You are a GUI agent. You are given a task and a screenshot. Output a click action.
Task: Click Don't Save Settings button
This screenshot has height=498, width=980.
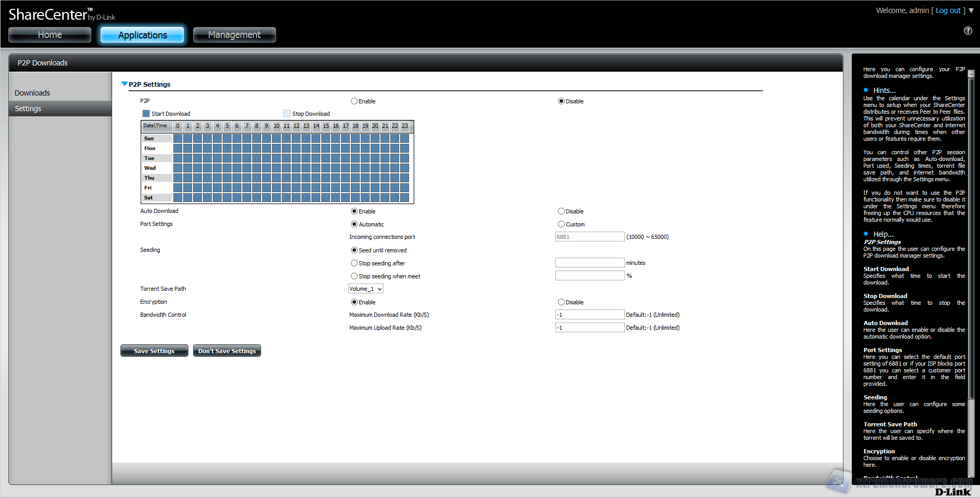(227, 351)
